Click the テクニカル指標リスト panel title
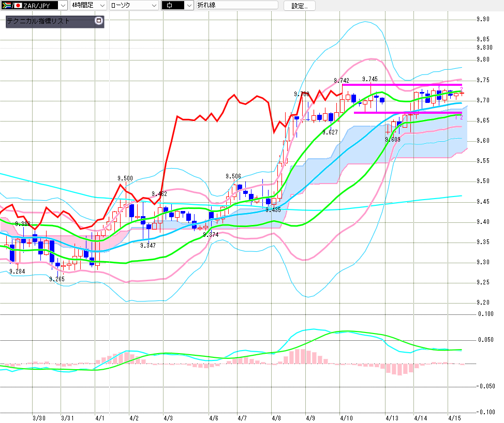Image resolution: width=504 pixels, height=423 pixels. pyautogui.click(x=38, y=22)
